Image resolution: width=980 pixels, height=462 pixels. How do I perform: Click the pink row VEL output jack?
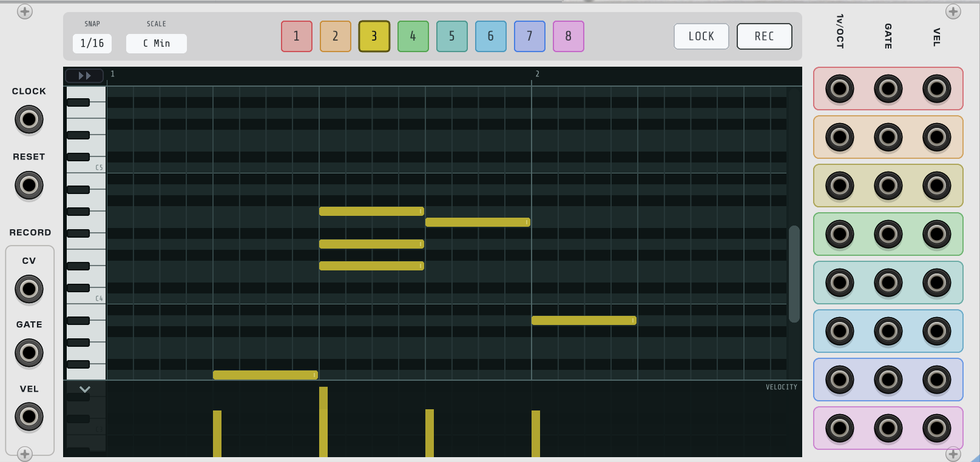[937, 429]
